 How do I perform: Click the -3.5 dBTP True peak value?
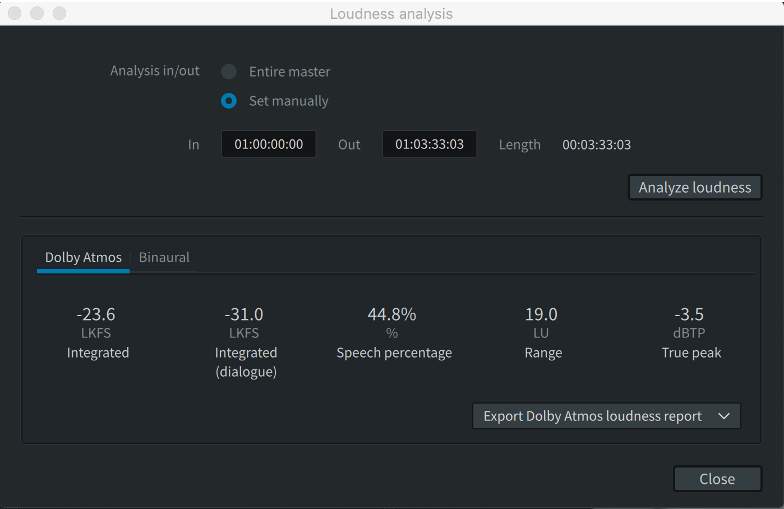(690, 315)
